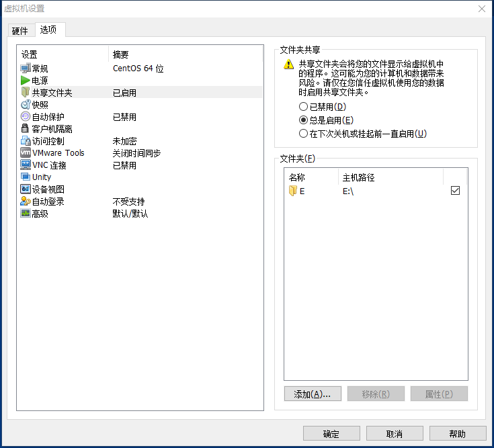Click the 高级 monitor graph icon
The height and width of the screenshot is (448, 494).
(26, 214)
